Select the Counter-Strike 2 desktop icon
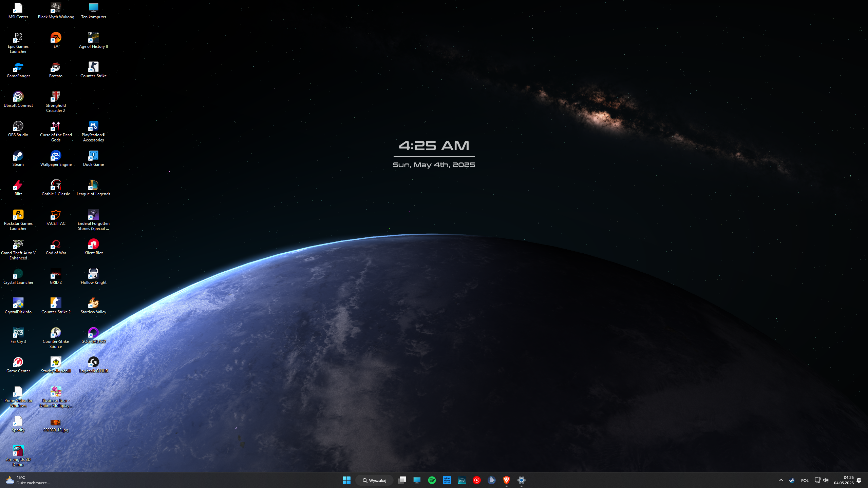 pyautogui.click(x=56, y=306)
